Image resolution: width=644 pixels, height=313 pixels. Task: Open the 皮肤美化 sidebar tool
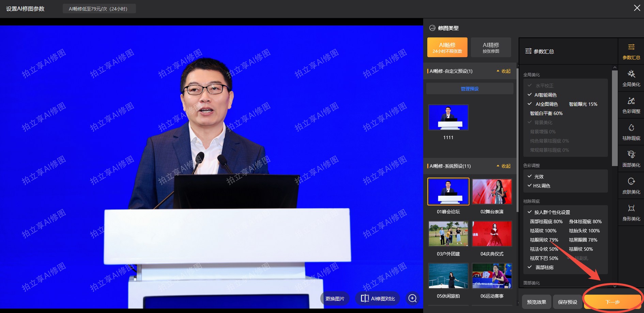tap(631, 186)
